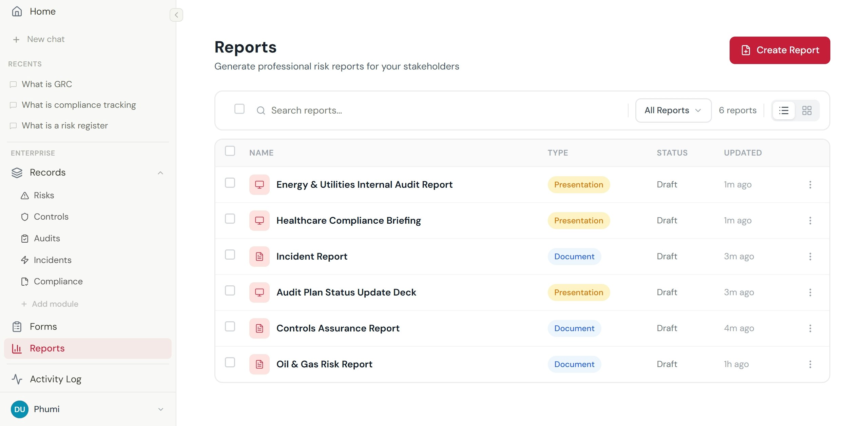The image size is (868, 426).
Task: Collapse the sidebar with arrow button
Action: [176, 15]
